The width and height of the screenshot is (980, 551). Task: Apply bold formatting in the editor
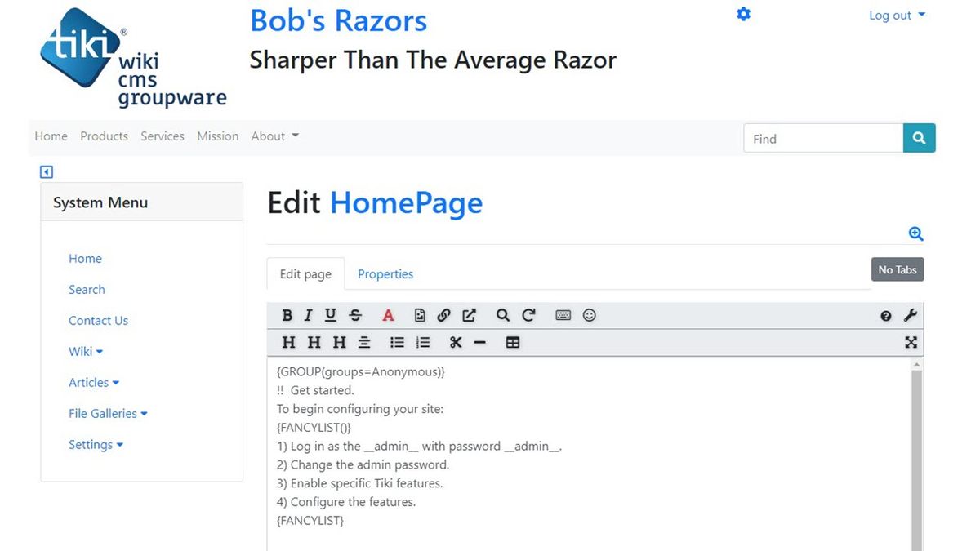tap(287, 315)
